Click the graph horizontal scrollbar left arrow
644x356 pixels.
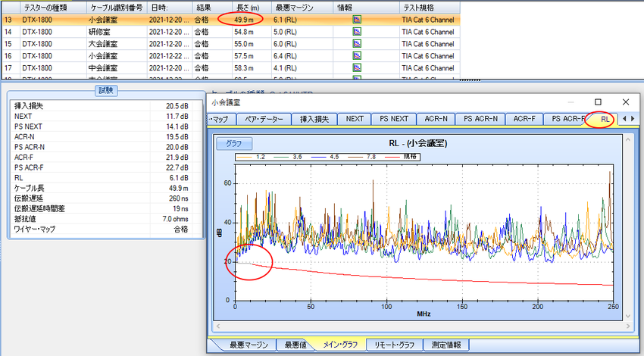tap(218, 326)
